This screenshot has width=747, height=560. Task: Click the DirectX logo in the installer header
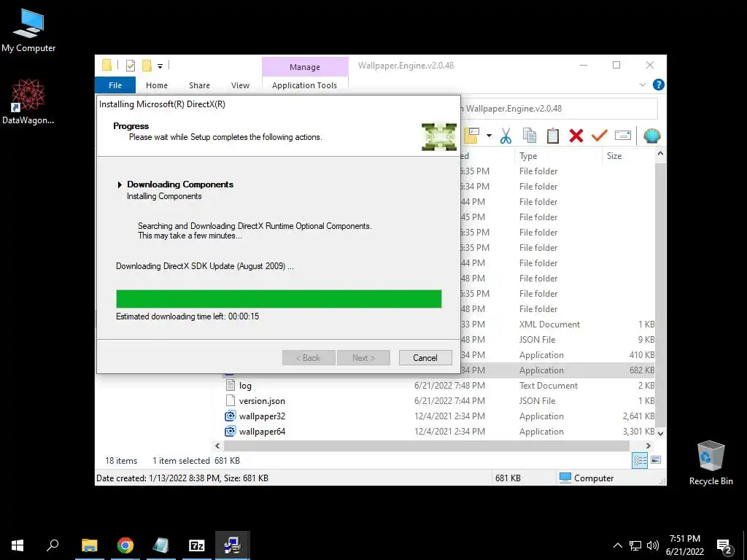point(439,136)
